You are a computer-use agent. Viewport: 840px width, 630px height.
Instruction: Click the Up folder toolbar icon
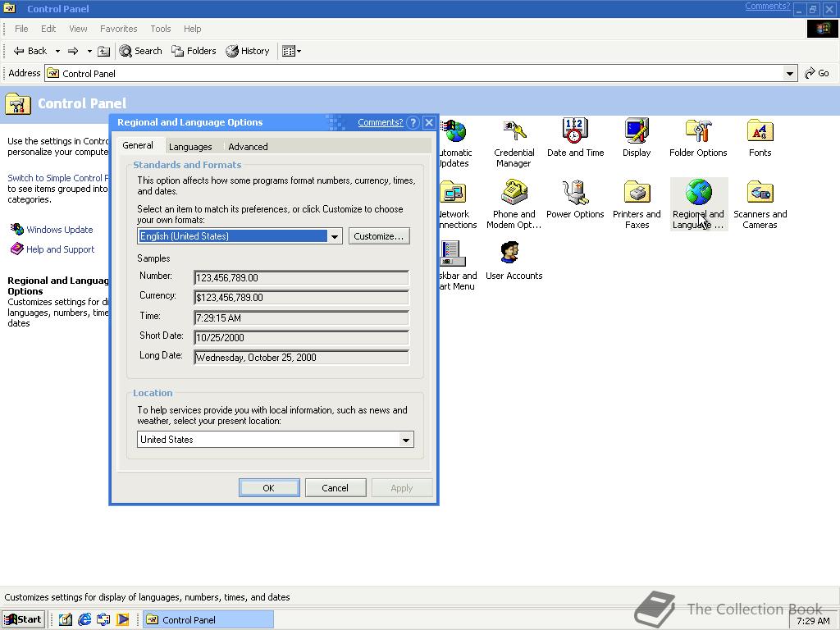click(104, 51)
